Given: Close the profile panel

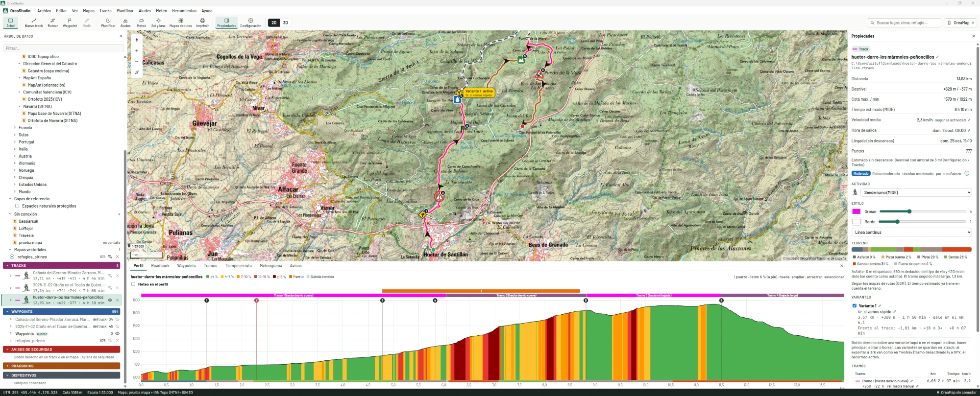Looking at the screenshot, I should coord(842,266).
